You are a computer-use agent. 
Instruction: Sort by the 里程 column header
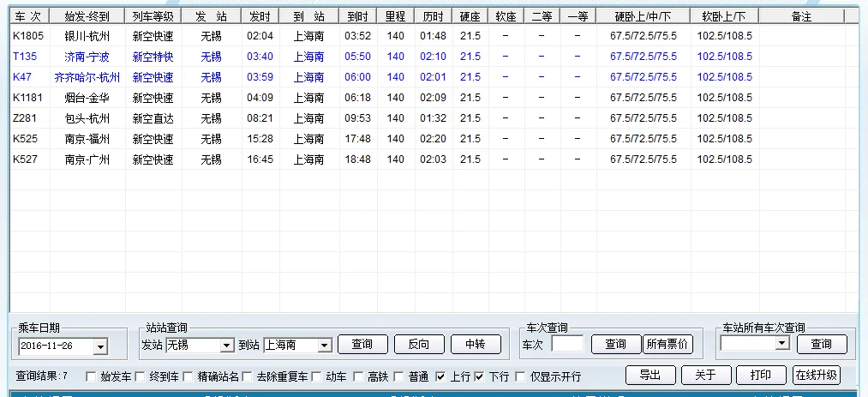pyautogui.click(x=396, y=16)
